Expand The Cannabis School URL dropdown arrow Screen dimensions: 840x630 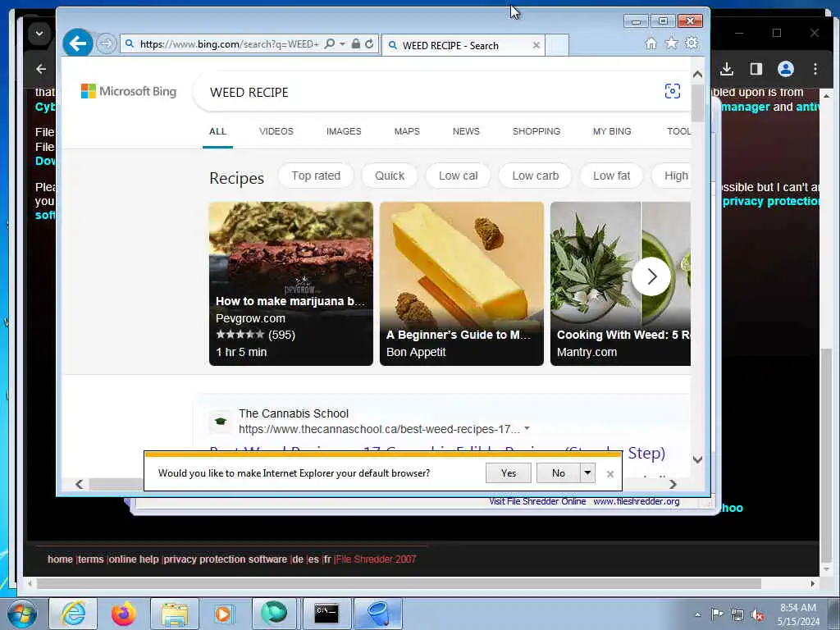click(527, 428)
